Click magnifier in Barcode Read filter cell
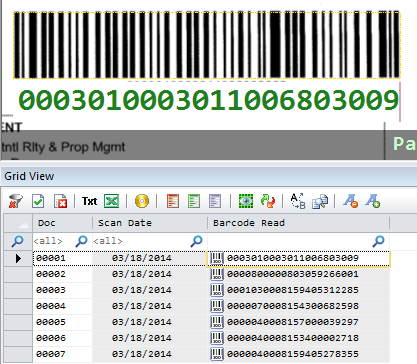This screenshot has height=364, width=417. (378, 241)
